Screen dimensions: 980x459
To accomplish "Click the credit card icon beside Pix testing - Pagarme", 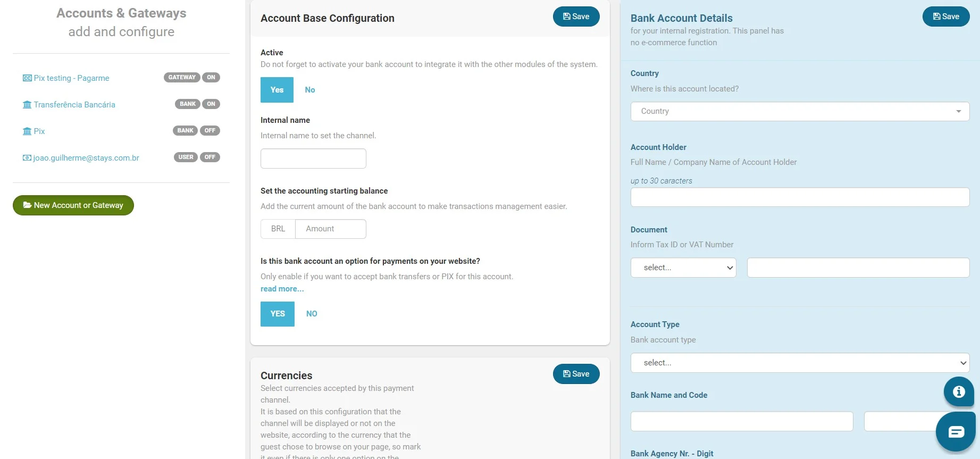I will [27, 78].
